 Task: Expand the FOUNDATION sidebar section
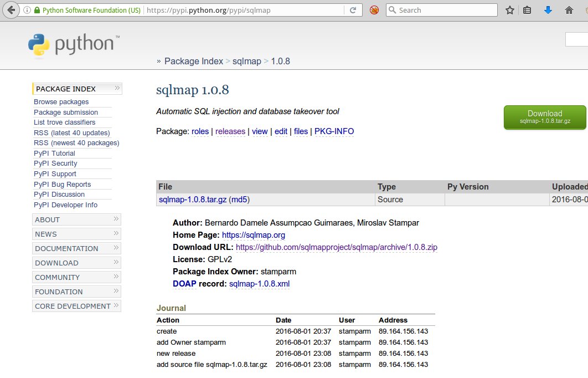pyautogui.click(x=76, y=292)
